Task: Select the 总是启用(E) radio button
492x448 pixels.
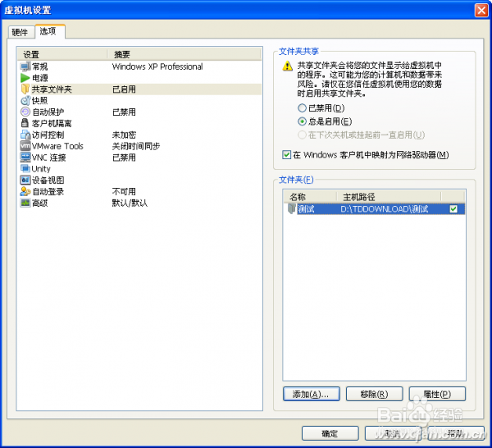Action: click(x=302, y=121)
